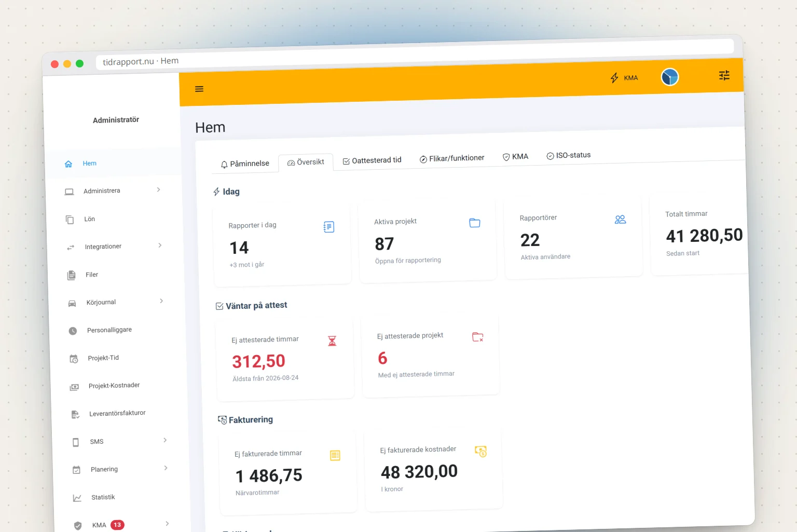
Task: Expand the Administrera submenu chevron
Action: (x=158, y=189)
